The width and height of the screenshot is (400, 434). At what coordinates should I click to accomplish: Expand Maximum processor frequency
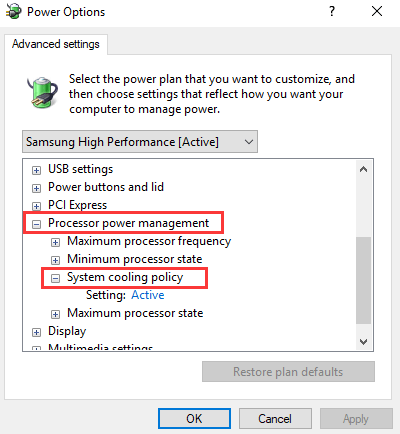click(x=55, y=242)
